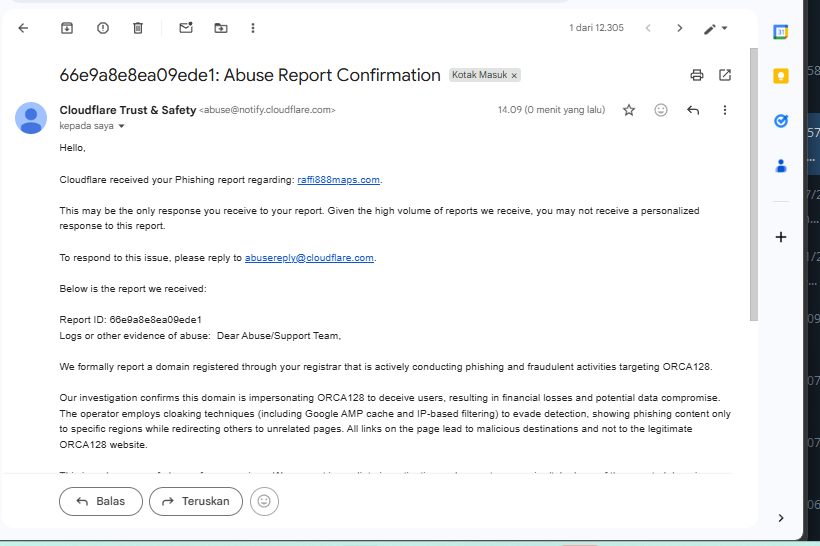Expand input tools dropdown arrow
This screenshot has height=546, width=820.
click(724, 28)
